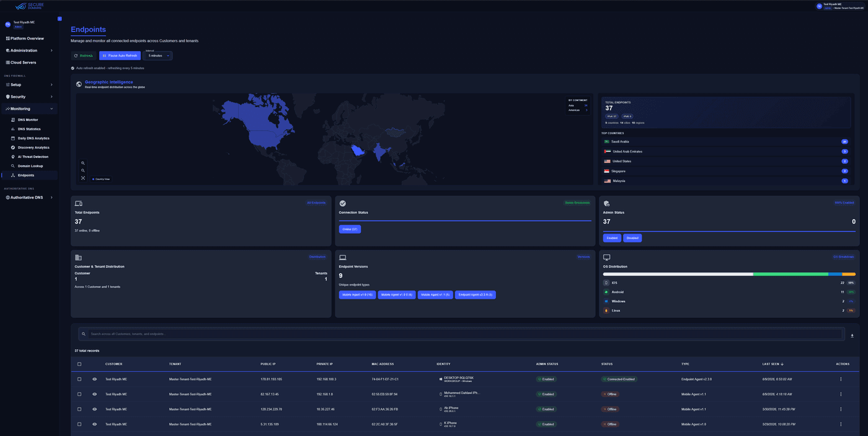This screenshot has height=436, width=868.
Task: Open Domain Lookup
Action: tap(30, 166)
